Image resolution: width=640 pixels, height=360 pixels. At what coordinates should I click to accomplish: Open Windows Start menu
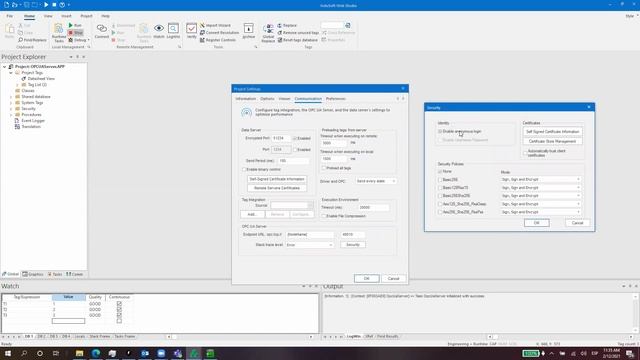[x=7, y=353]
